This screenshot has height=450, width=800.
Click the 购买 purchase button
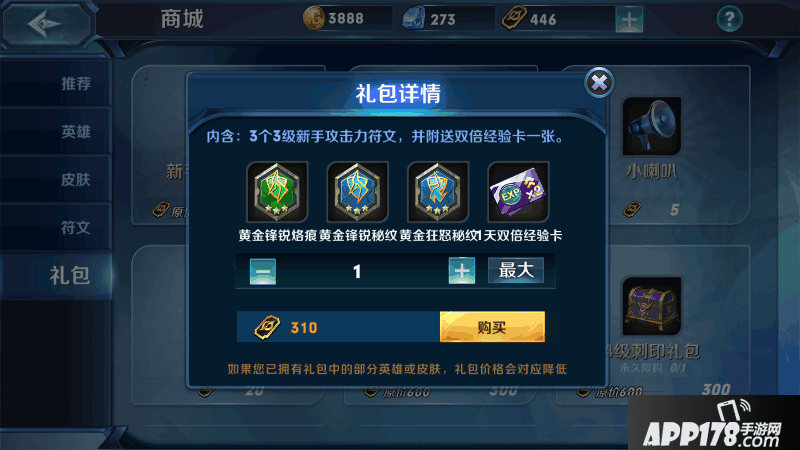coord(492,327)
